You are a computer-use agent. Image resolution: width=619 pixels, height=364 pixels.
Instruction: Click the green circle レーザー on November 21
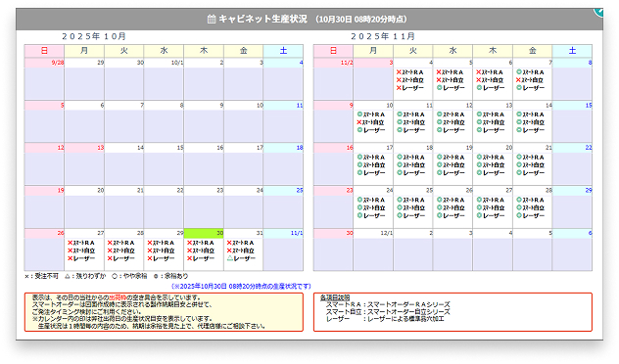coord(530,173)
